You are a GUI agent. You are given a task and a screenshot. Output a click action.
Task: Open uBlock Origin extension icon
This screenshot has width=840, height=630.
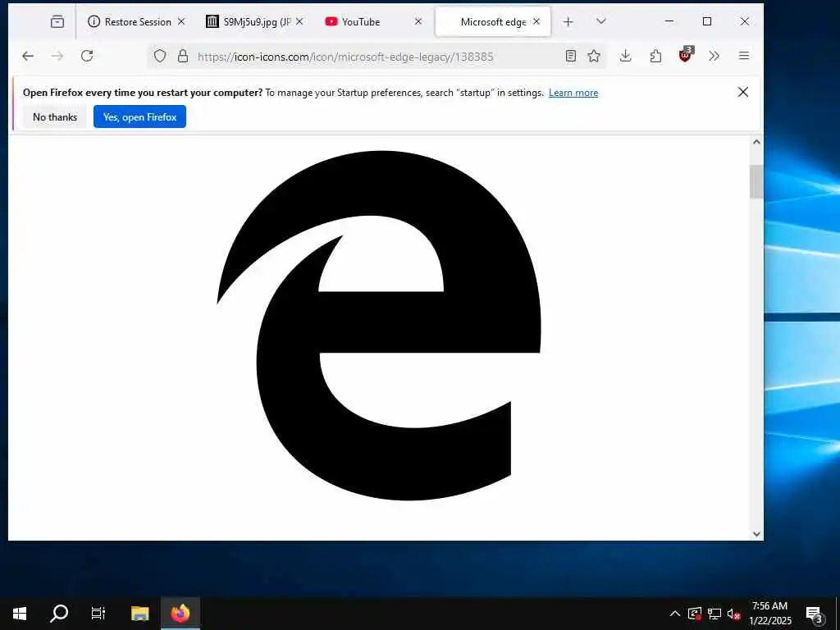(685, 55)
